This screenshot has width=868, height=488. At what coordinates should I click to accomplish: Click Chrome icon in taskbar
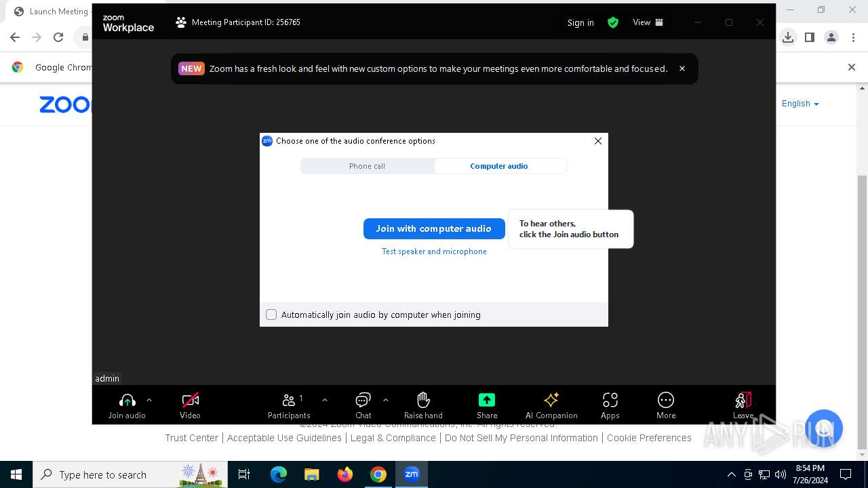378,474
